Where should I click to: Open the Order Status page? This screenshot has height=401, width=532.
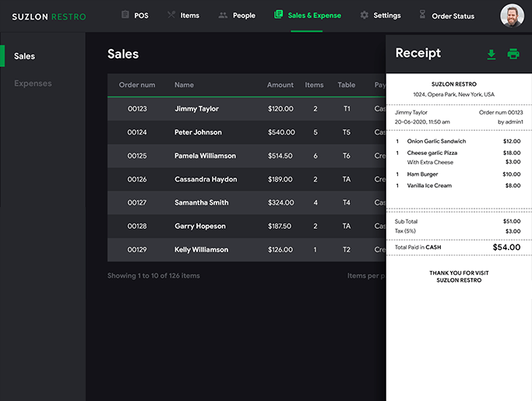[453, 16]
